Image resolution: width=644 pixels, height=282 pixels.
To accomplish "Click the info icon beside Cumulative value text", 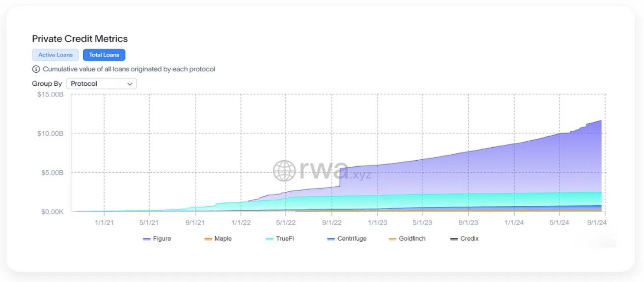I will (36, 69).
